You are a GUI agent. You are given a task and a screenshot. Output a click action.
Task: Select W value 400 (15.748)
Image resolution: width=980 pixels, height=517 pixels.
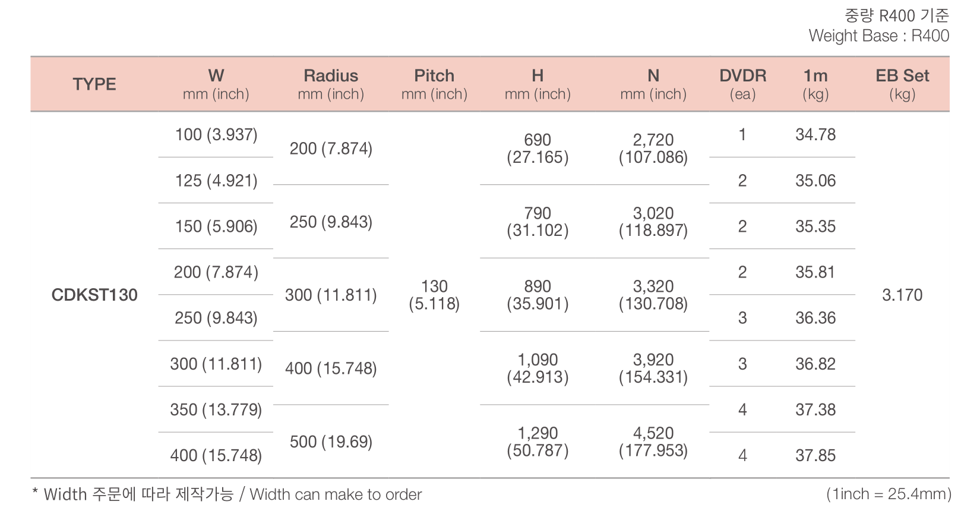(x=216, y=456)
